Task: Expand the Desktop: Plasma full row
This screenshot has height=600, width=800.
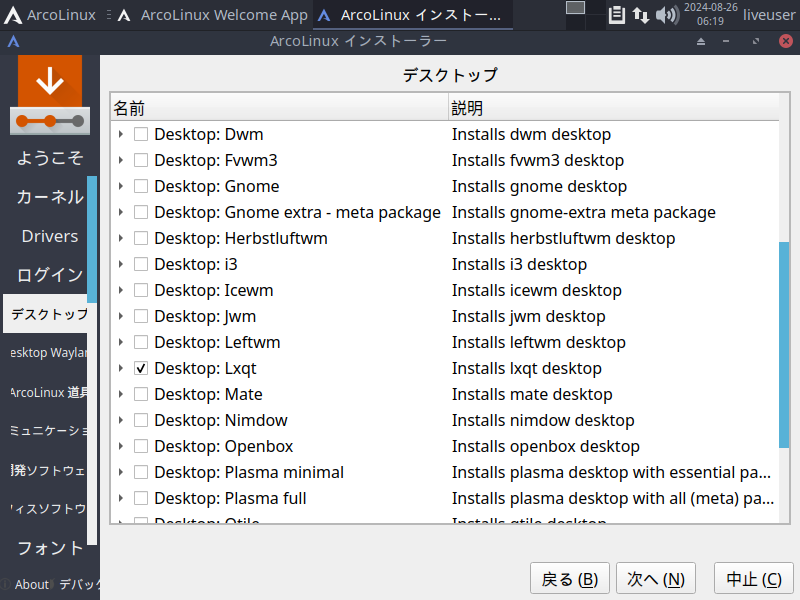Action: [121, 498]
